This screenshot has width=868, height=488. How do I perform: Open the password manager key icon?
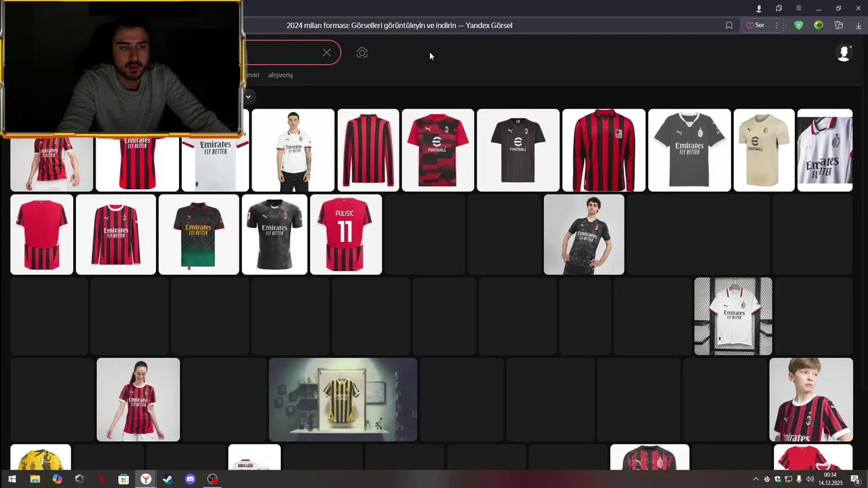point(839,25)
